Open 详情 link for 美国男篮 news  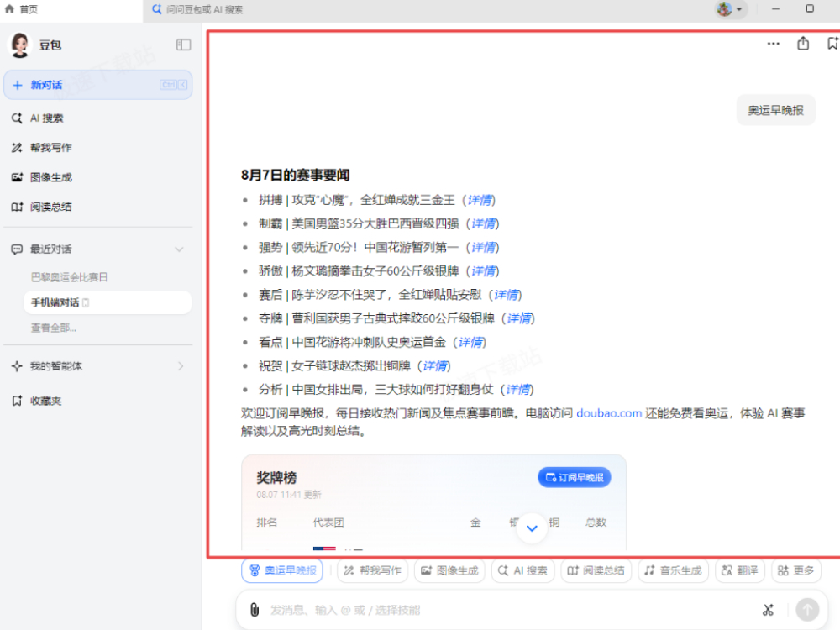point(483,224)
